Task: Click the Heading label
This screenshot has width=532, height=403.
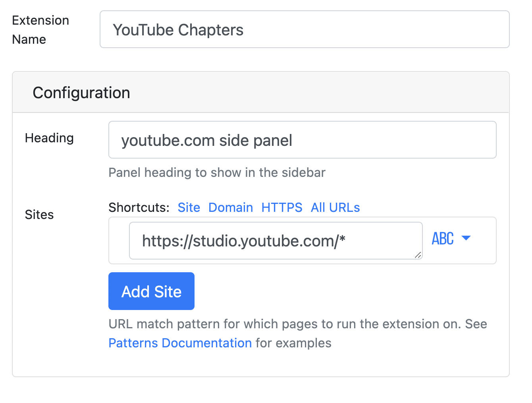Action: coord(49,138)
